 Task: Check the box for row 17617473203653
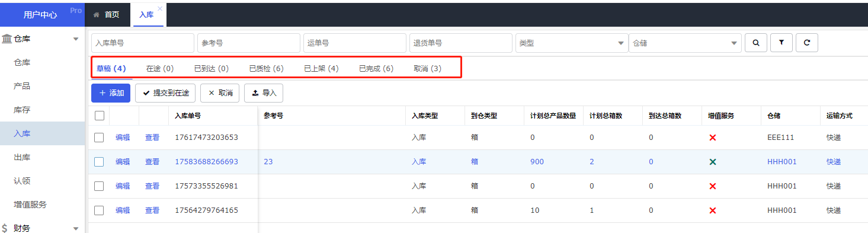point(100,138)
